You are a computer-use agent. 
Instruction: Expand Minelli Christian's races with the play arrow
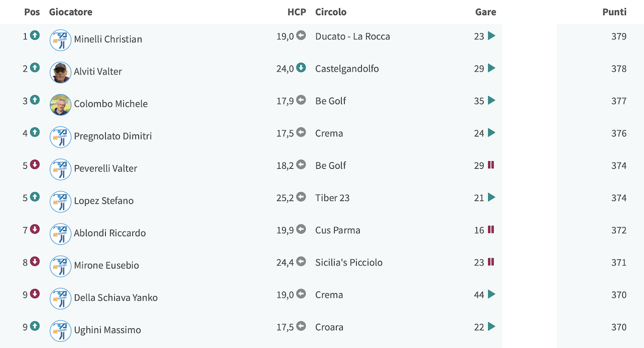pos(492,36)
